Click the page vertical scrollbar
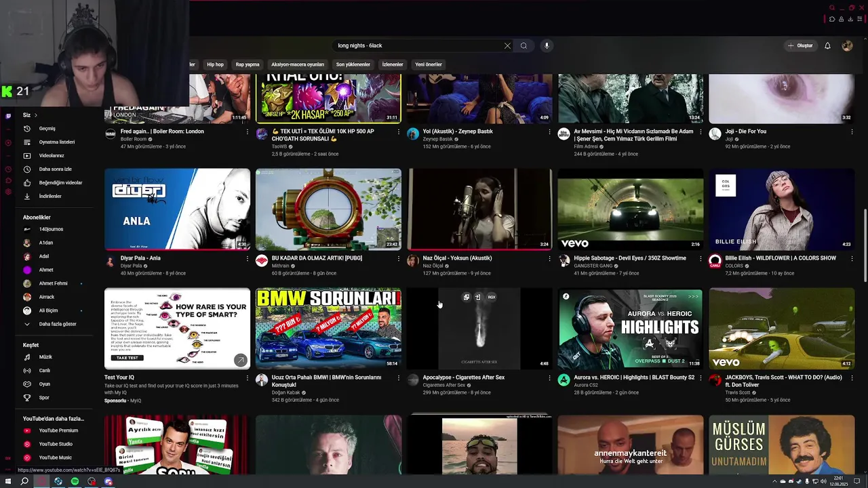 (865, 245)
